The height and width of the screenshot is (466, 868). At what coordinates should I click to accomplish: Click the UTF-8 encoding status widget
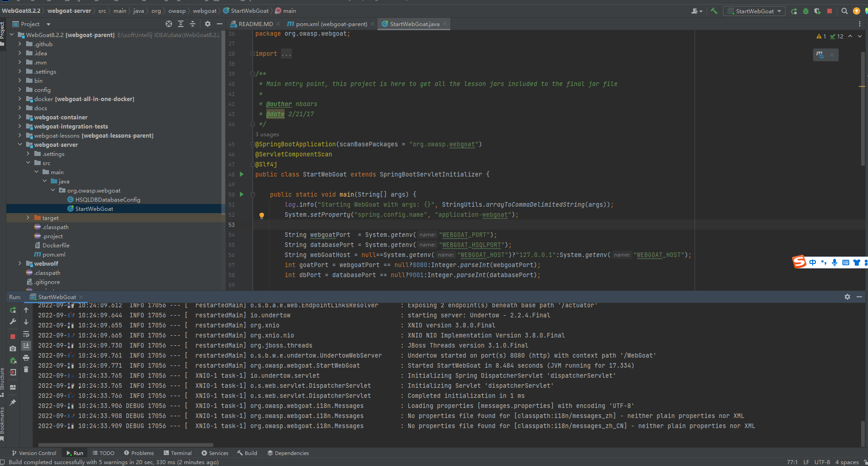click(x=822, y=462)
